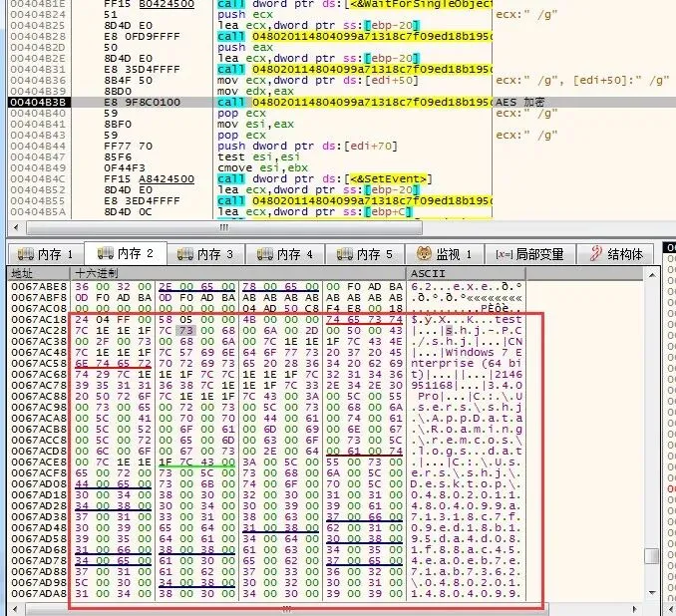Viewport: 676px width, 616px height.
Task: Click the 'test esi,esi' instruction
Action: click(258, 156)
